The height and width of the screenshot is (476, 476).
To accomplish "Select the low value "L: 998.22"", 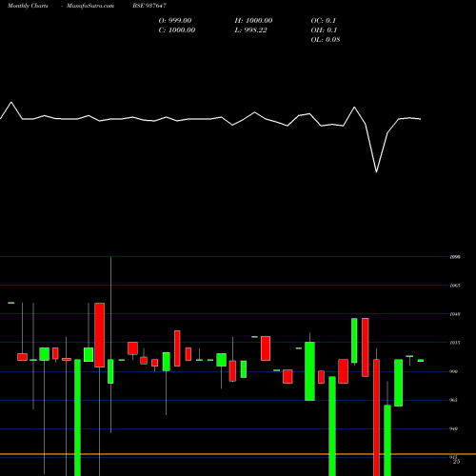I will pyautogui.click(x=250, y=30).
